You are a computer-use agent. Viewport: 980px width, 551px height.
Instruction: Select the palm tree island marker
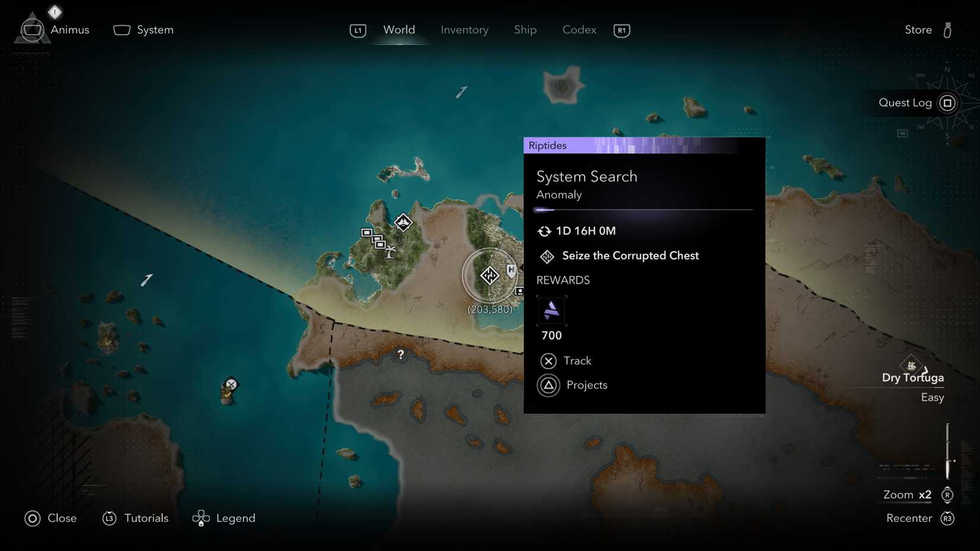pos(390,252)
